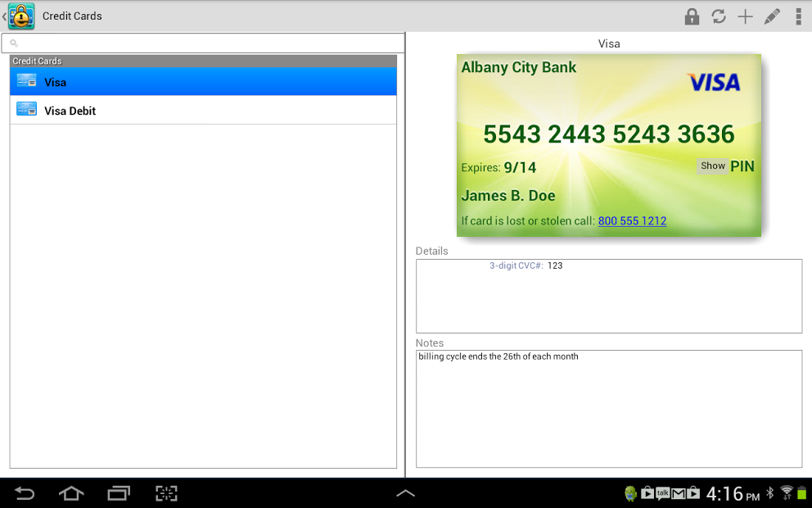Open recent apps from navigation bar
This screenshot has width=812, height=508.
(118, 493)
